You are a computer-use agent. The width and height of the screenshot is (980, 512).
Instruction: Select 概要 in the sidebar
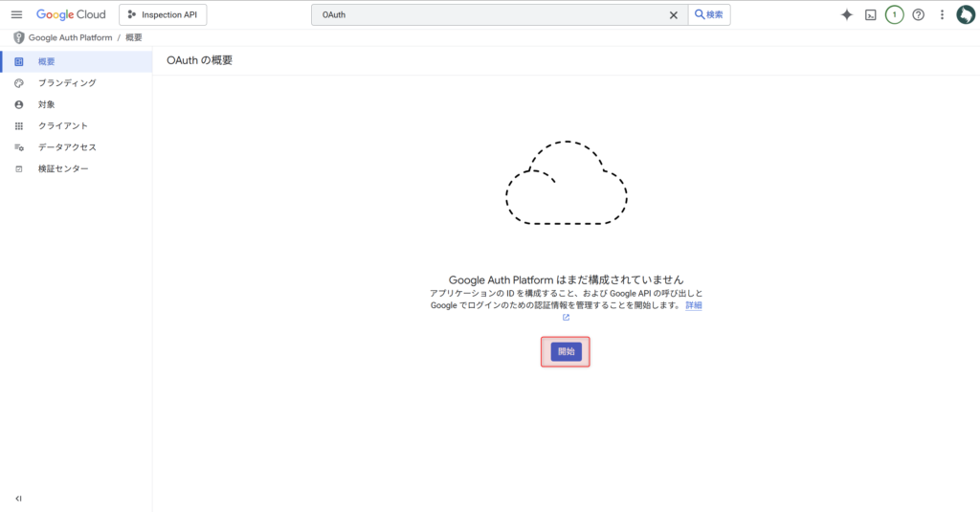[46, 61]
